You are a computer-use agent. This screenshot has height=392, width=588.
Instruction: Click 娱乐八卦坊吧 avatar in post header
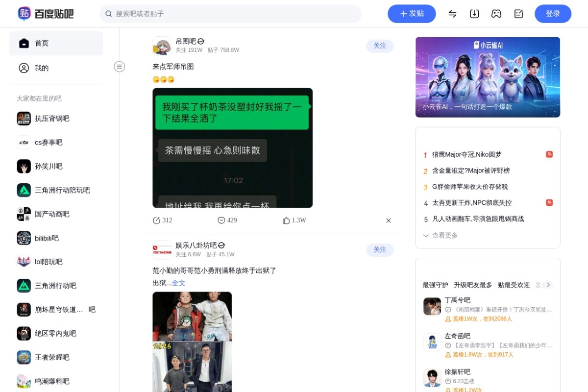pyautogui.click(x=162, y=249)
